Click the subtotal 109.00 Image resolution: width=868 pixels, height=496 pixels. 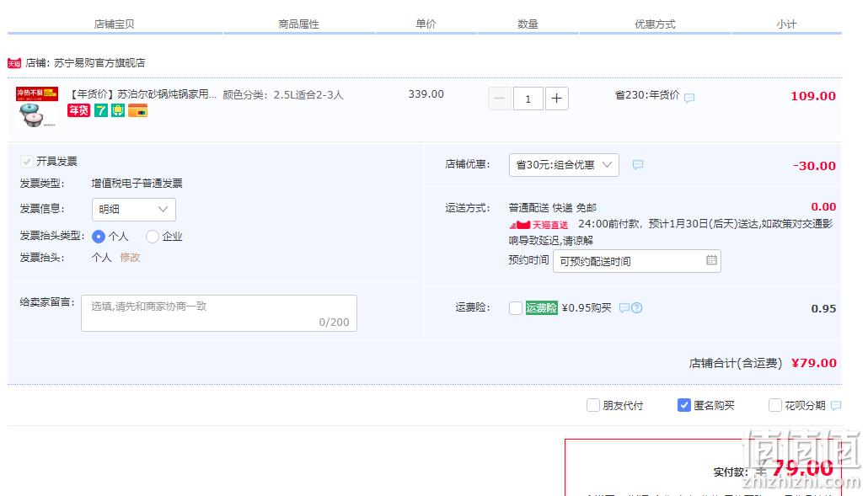point(813,96)
